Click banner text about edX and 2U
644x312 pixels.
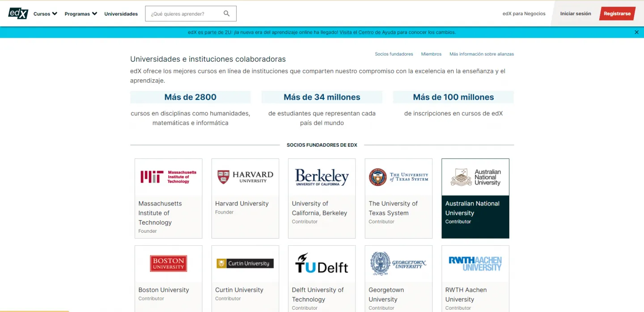322,32
